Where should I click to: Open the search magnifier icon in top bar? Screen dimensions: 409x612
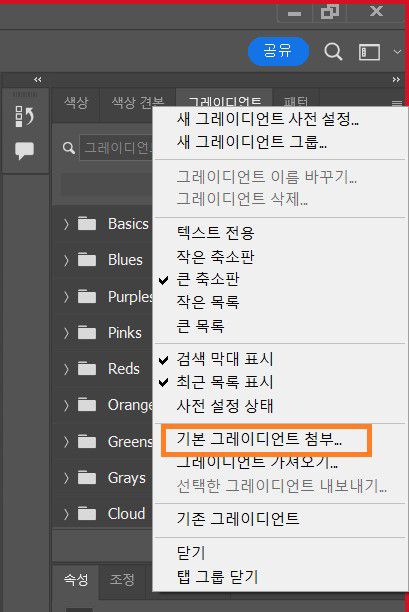point(333,51)
